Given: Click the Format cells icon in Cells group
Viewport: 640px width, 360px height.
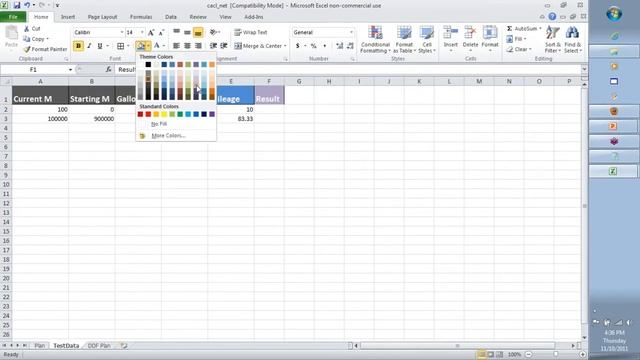Looking at the screenshot, I should [490, 33].
